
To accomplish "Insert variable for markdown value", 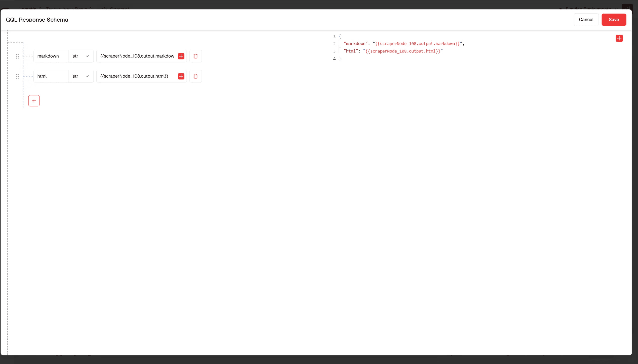I will pyautogui.click(x=181, y=56).
